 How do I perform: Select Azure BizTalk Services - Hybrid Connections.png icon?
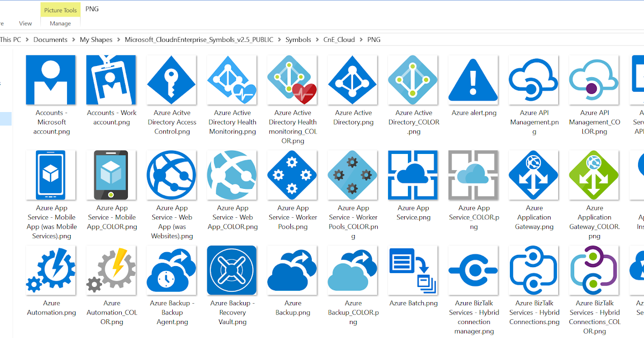click(x=534, y=270)
